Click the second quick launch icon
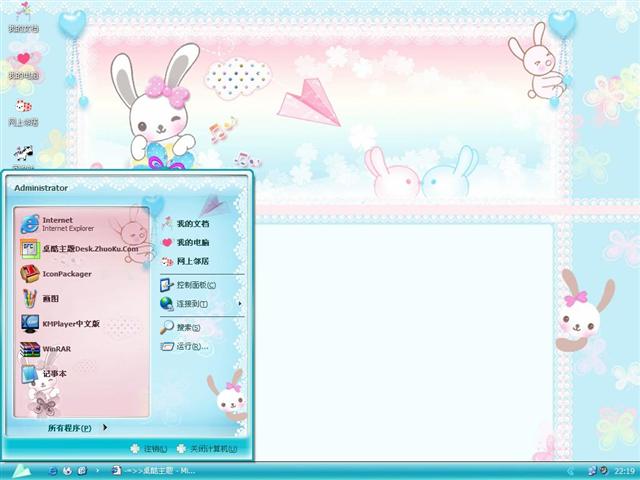 (68, 471)
